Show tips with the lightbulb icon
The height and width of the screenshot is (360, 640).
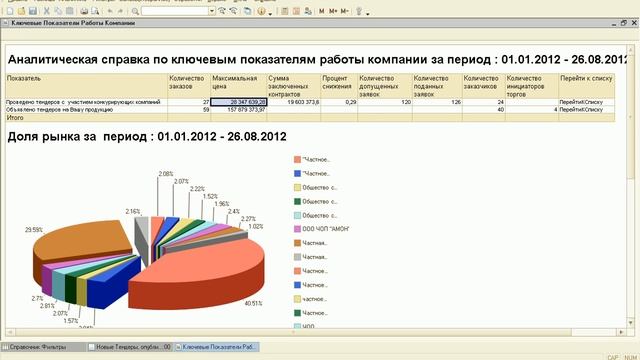[x=359, y=11]
